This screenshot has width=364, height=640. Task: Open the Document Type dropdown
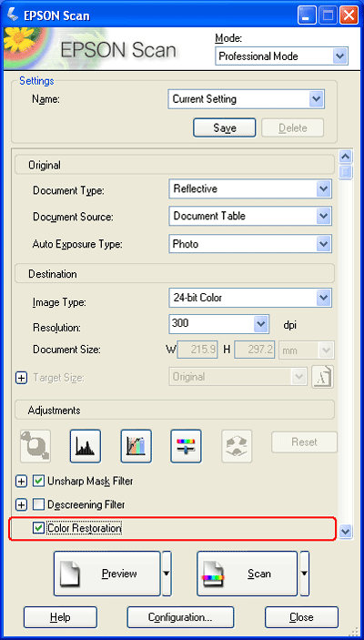tap(250, 189)
